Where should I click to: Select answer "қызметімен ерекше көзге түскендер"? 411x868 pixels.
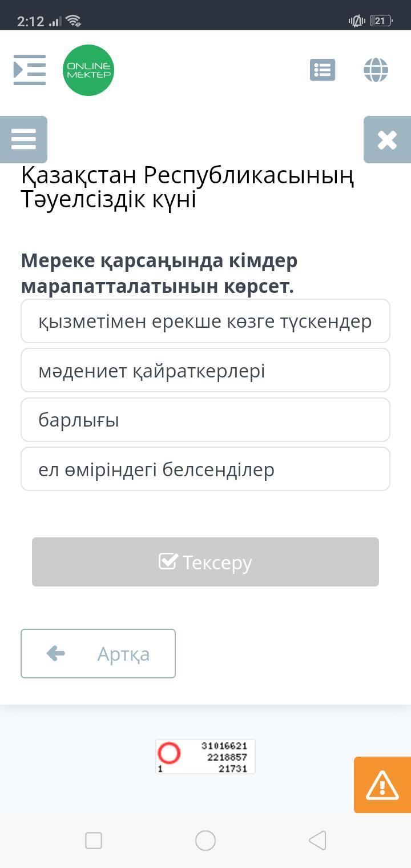[x=205, y=322]
